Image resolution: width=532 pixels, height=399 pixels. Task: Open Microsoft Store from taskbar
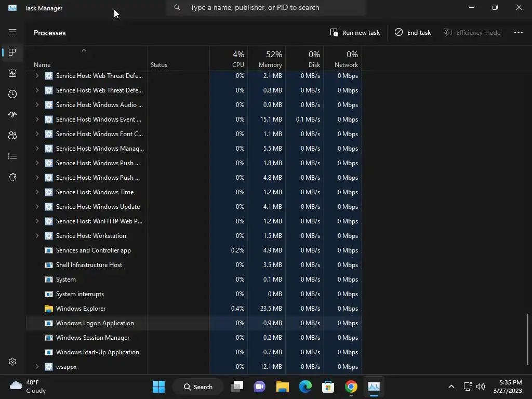pos(328,387)
